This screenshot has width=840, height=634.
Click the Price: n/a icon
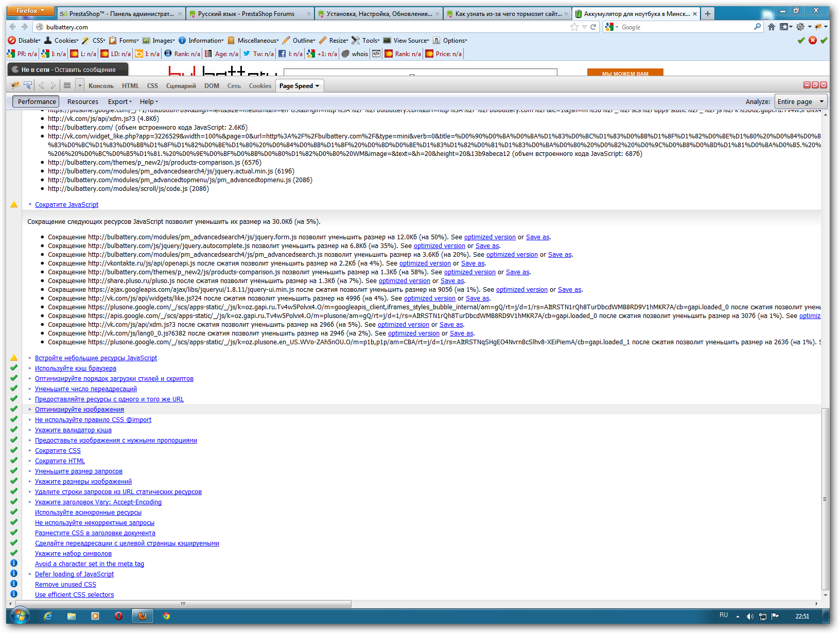pos(429,54)
